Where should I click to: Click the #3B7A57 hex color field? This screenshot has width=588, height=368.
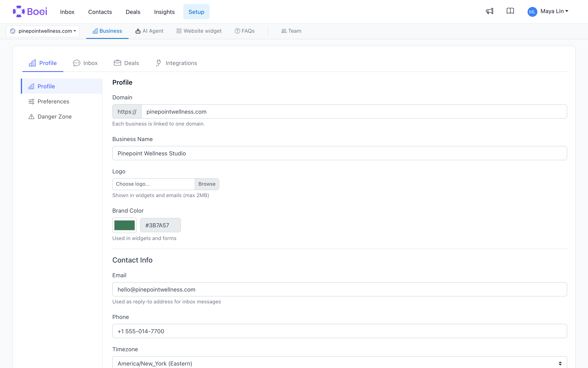[x=160, y=225]
